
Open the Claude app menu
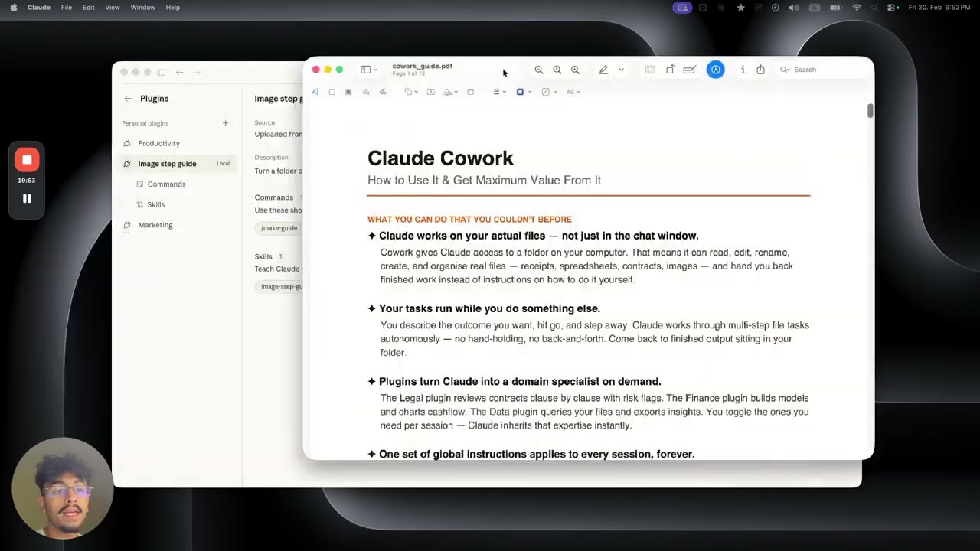(39, 8)
